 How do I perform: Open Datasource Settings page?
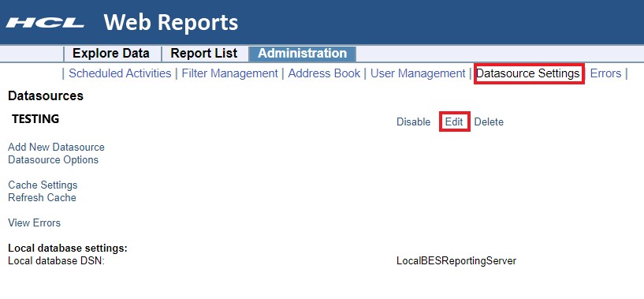point(528,73)
